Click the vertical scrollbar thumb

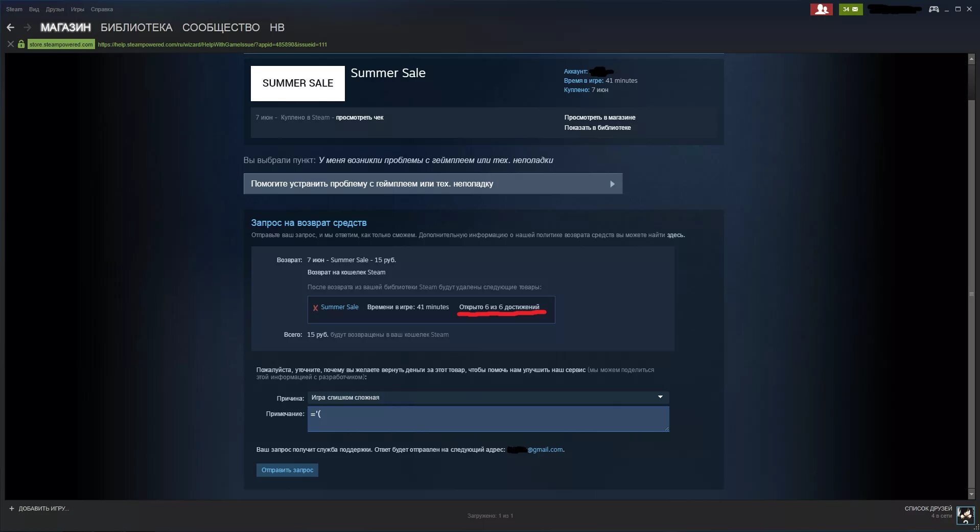pos(971,294)
